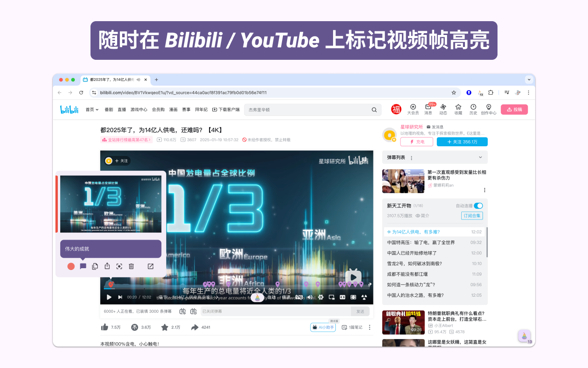Click the pink 投稿 upload button
Screen dimensions: 588x368
tap(514, 109)
